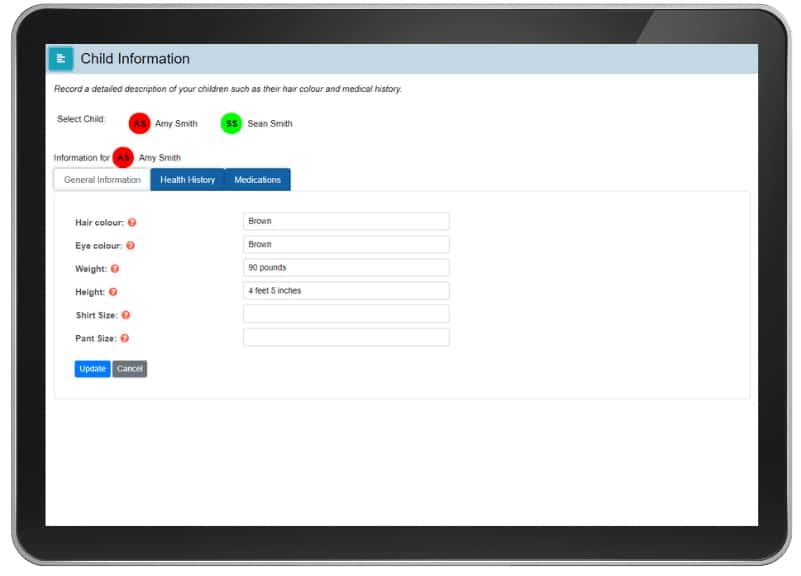Focus the Weight field showing 90 pounds
The image size is (801, 576).
pyautogui.click(x=346, y=268)
